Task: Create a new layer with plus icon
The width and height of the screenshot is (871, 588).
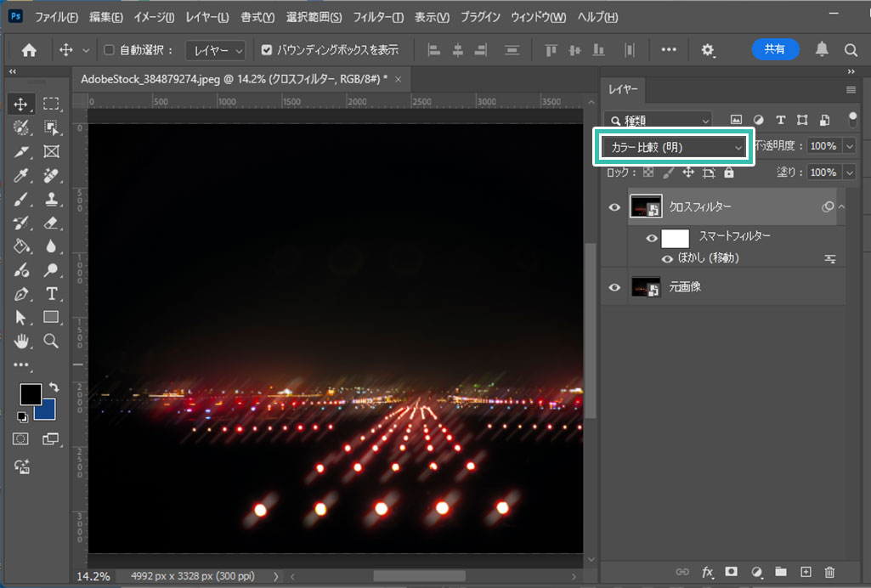Action: (x=806, y=572)
